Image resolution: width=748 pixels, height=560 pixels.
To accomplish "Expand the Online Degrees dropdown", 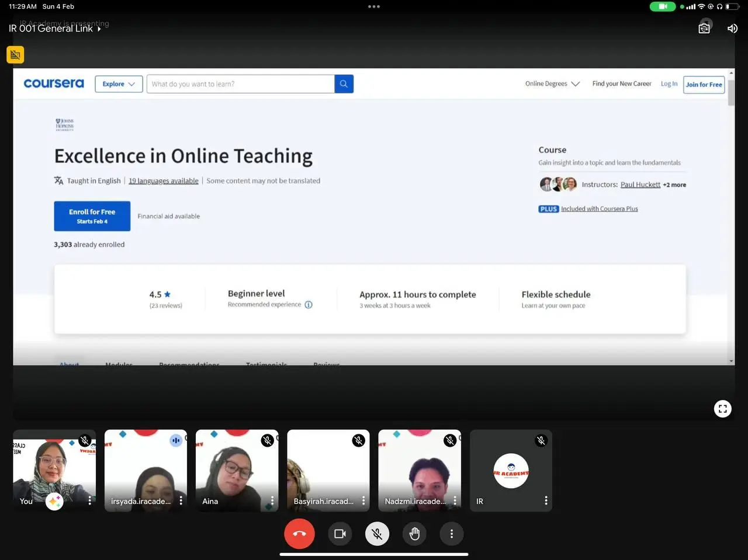I will tap(552, 84).
